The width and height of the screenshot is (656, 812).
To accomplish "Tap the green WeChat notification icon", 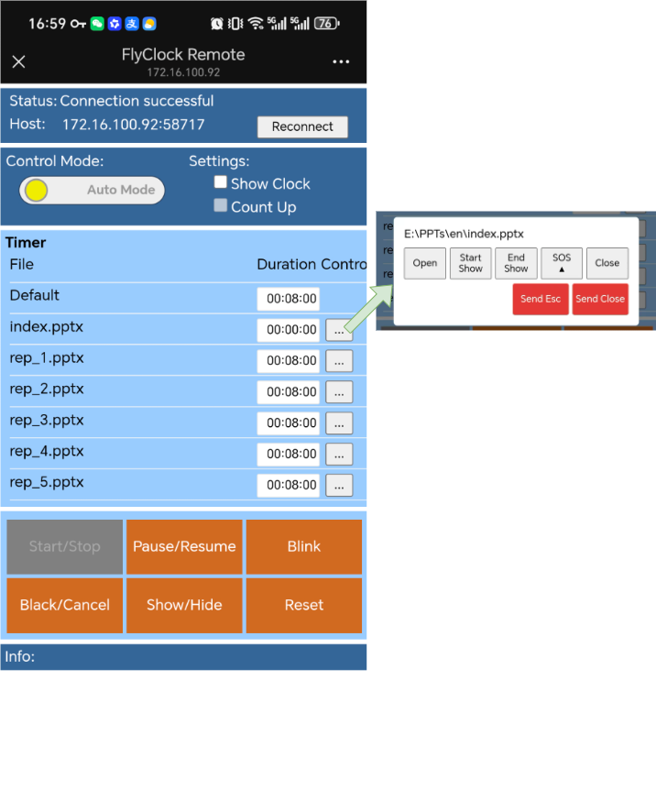I will (97, 24).
